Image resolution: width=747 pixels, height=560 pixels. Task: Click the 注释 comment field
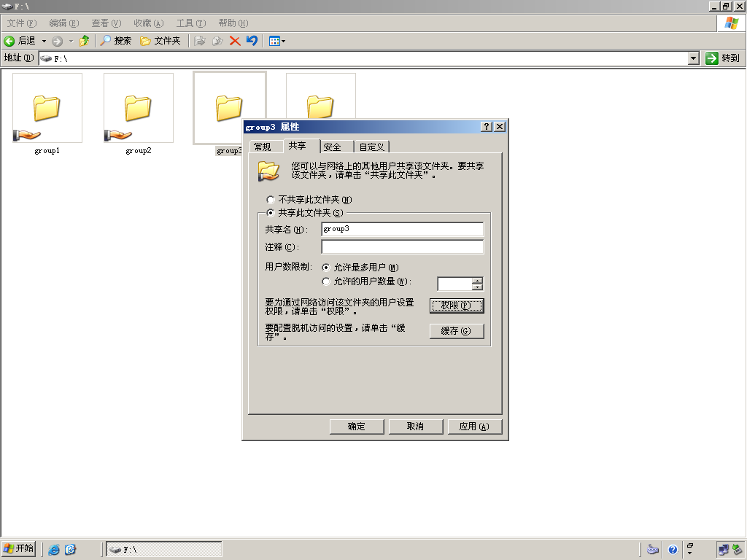tap(403, 246)
